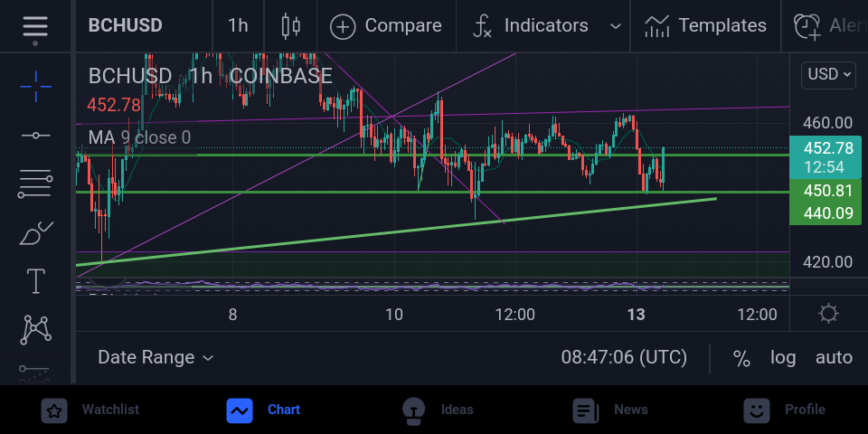Open the favorite indicators chevron dropdown

click(x=615, y=26)
